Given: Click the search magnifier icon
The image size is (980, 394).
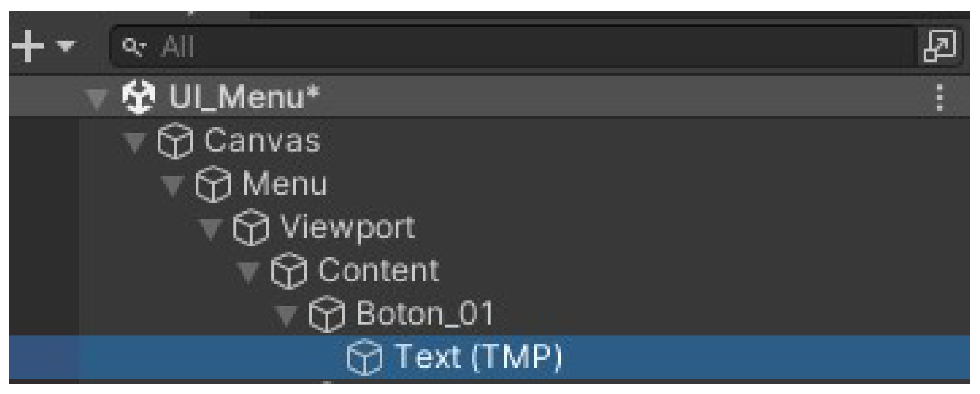Looking at the screenshot, I should pyautogui.click(x=133, y=47).
